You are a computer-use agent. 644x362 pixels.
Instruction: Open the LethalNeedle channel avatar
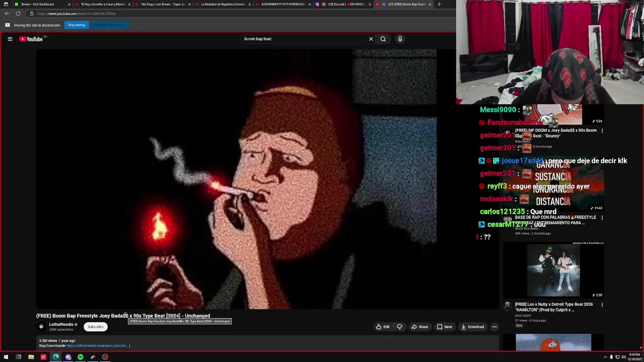click(41, 326)
